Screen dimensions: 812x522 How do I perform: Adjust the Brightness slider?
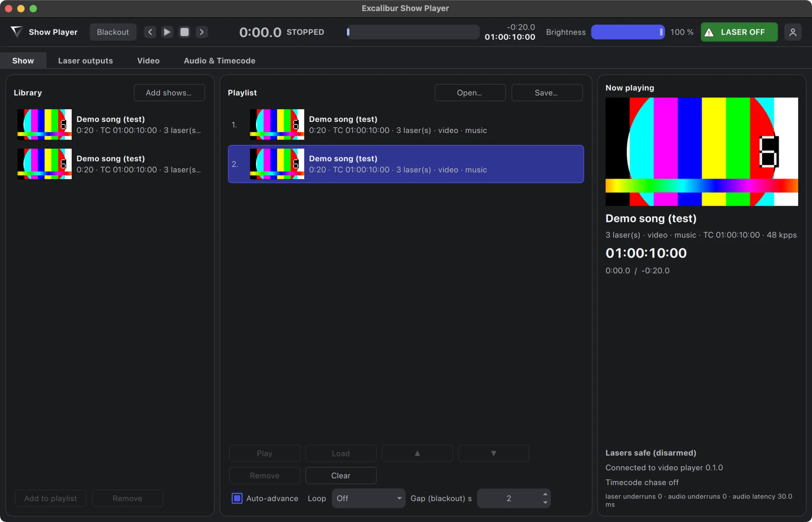tap(628, 32)
